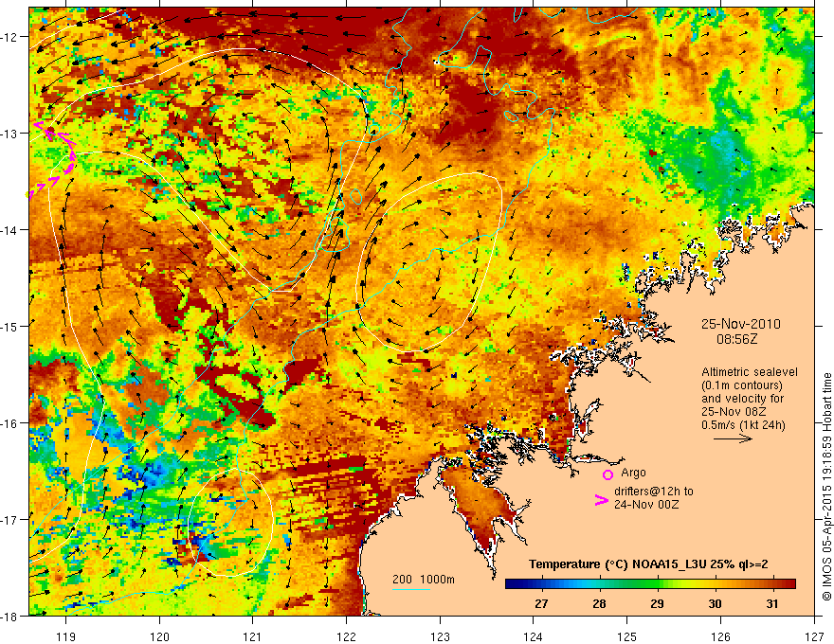834x644 pixels.
Task: Click the Temperature NOAA15_L3U title text
Action: click(x=648, y=564)
